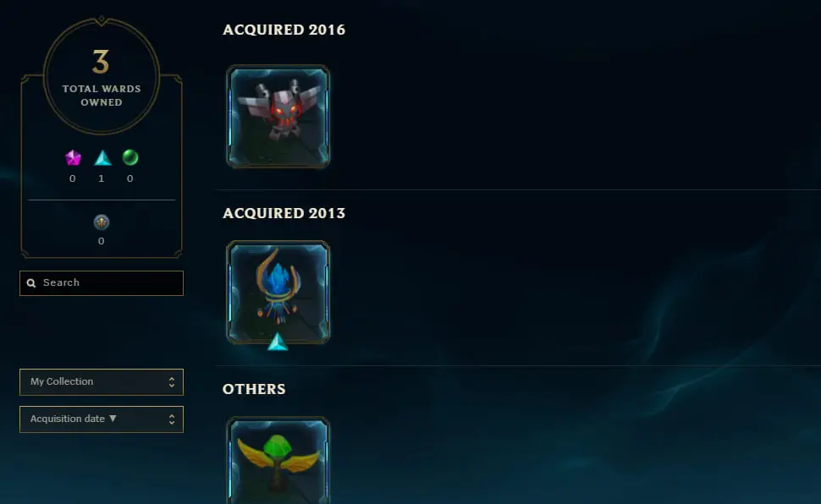Screen dimensions: 821x504
Task: Open the My Collection dropdown
Action: [x=102, y=382]
